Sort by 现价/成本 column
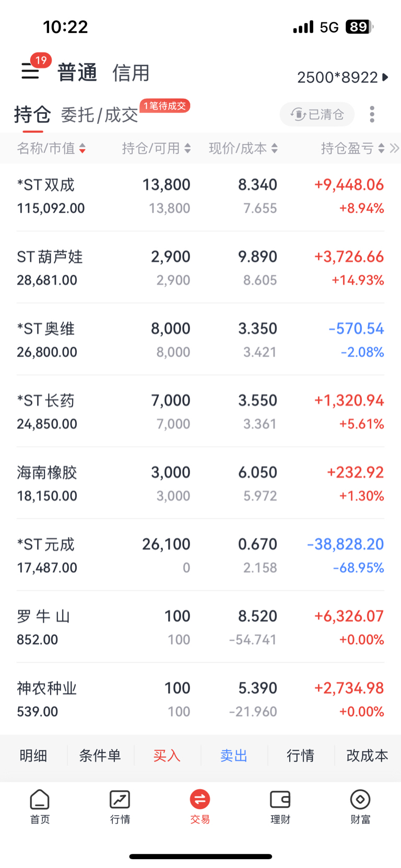This screenshot has height=868, width=401. [243, 149]
